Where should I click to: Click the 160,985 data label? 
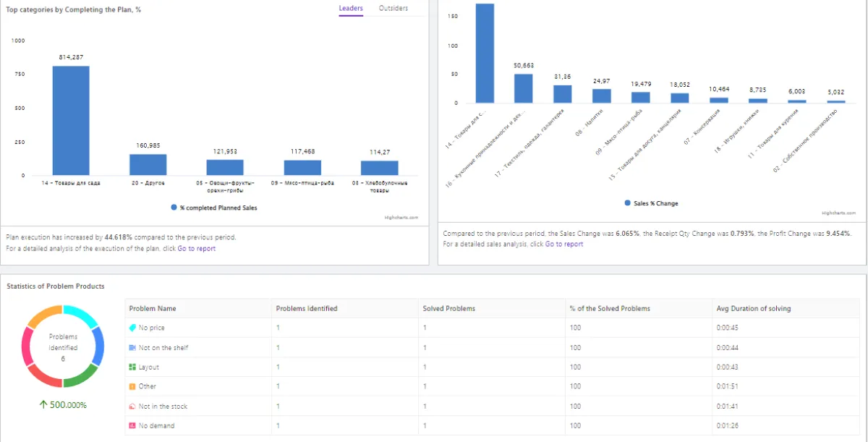[x=148, y=145]
